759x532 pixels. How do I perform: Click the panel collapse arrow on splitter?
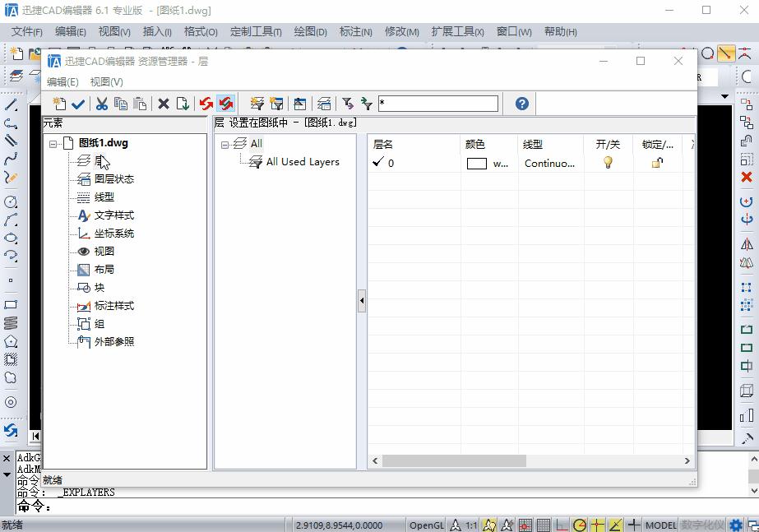[x=362, y=302]
